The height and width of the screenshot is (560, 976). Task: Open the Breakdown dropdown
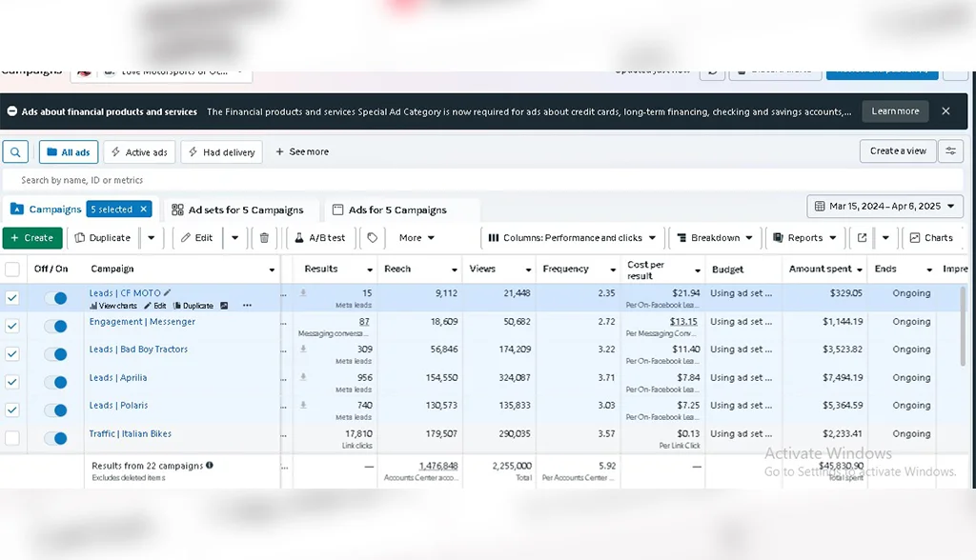715,238
